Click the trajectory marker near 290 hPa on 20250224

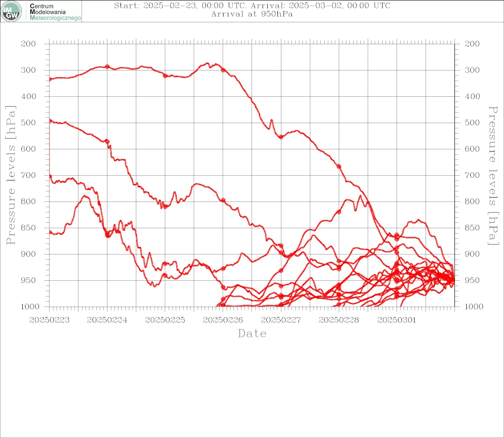pyautogui.click(x=107, y=67)
